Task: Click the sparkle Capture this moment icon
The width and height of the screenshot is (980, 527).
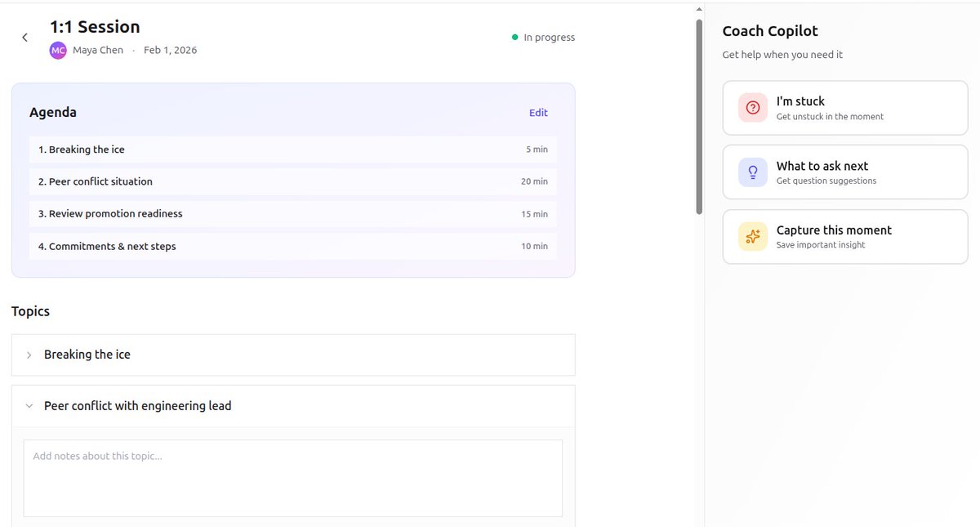Action: point(753,237)
